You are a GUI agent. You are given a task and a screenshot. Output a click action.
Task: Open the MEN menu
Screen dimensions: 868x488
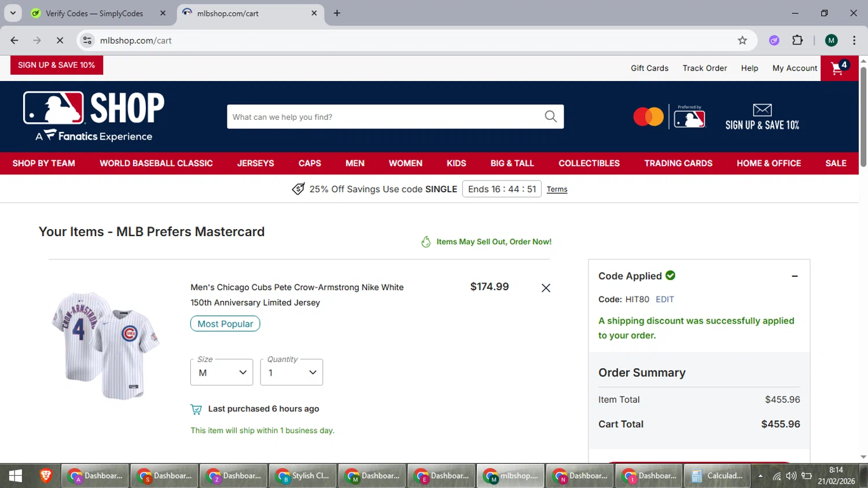pos(355,163)
